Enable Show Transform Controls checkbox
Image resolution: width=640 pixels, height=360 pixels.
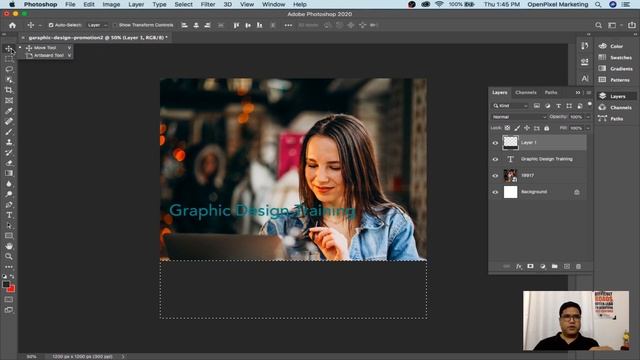pyautogui.click(x=115, y=25)
